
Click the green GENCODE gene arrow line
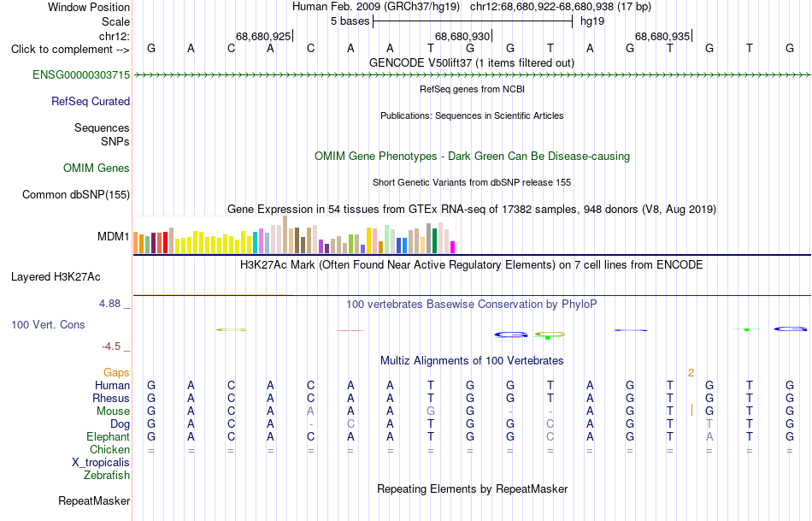click(473, 75)
